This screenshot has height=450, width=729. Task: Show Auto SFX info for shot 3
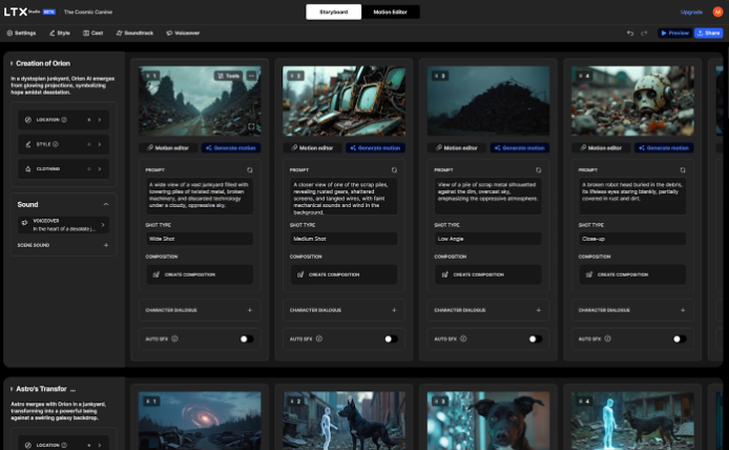pyautogui.click(x=464, y=339)
